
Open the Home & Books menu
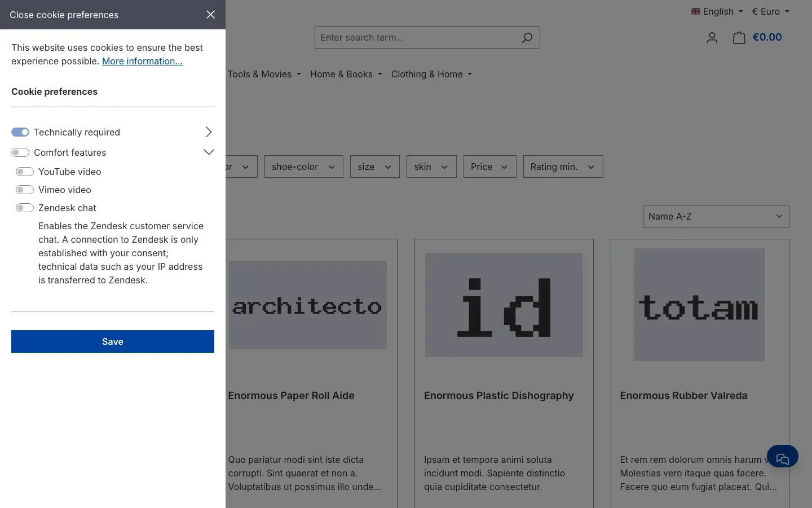pyautogui.click(x=346, y=74)
